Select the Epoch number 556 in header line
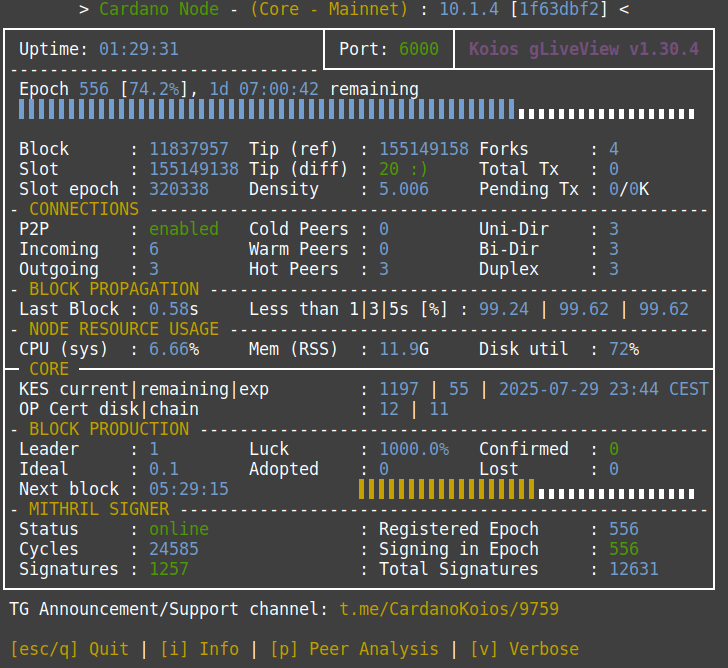Viewport: 728px width, 668px height. [94, 89]
